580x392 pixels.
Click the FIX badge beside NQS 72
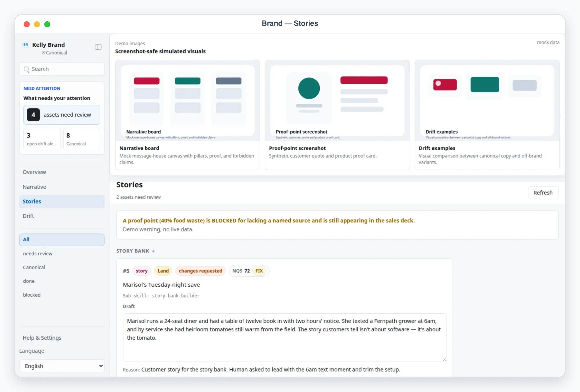click(x=259, y=271)
